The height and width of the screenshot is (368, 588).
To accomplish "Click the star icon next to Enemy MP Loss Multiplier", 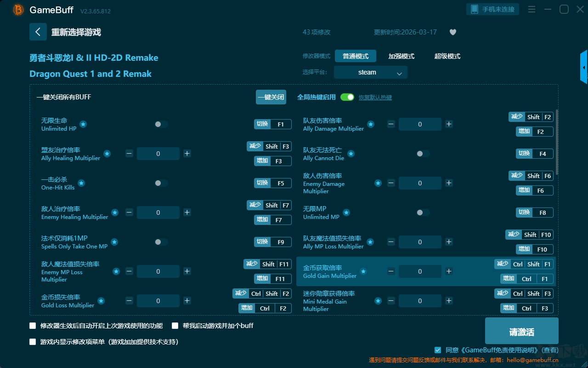I will tap(116, 271).
